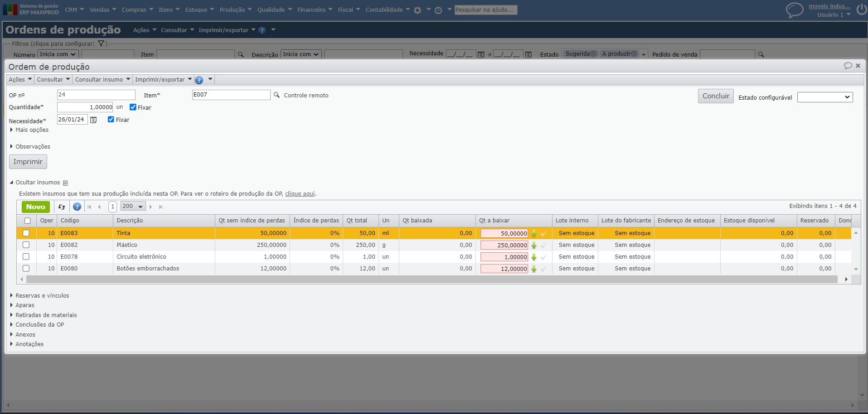The height and width of the screenshot is (414, 868).
Task: Expand Anexos section
Action: pyautogui.click(x=23, y=334)
